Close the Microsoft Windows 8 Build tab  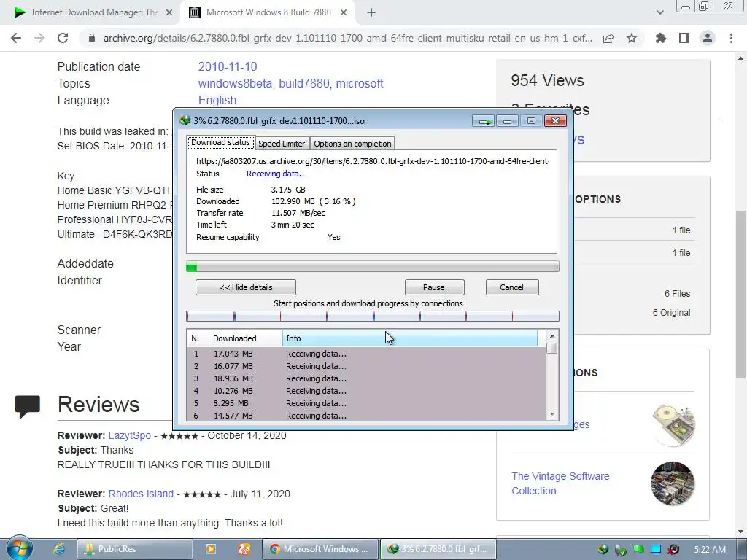pyautogui.click(x=344, y=13)
